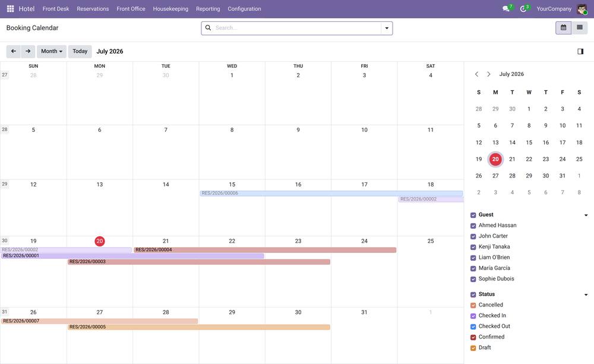Screen dimensions: 594x364
Task: Open the Month scale dropdown
Action: click(x=52, y=51)
